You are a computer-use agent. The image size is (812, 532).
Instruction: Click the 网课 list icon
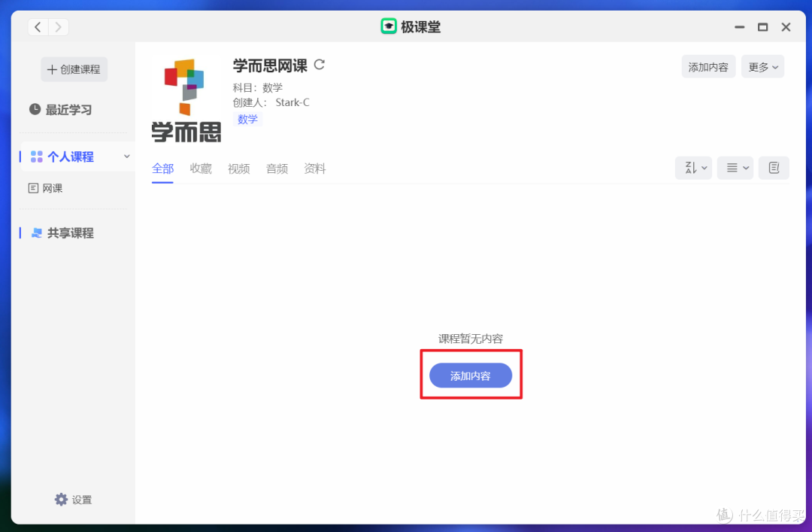pyautogui.click(x=33, y=188)
